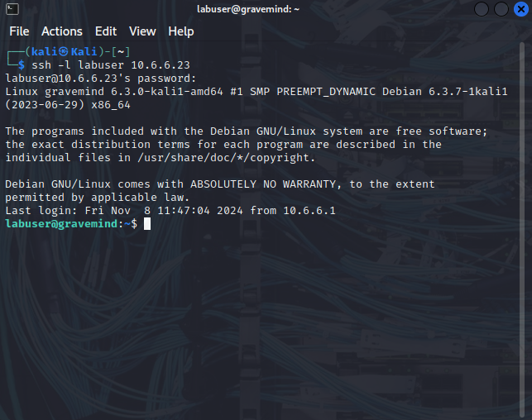Open the Actions menu
This screenshot has width=532, height=420.
click(x=62, y=31)
